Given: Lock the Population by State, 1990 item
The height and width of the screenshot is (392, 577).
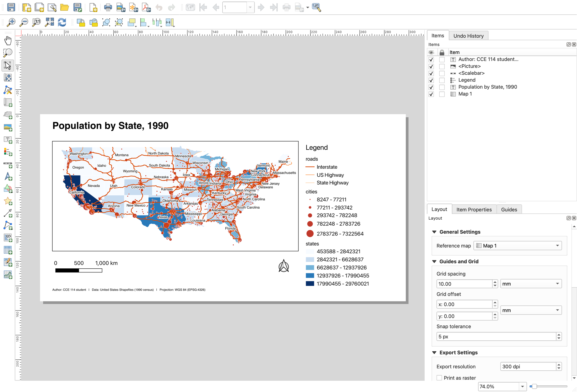Looking at the screenshot, I should [x=442, y=87].
